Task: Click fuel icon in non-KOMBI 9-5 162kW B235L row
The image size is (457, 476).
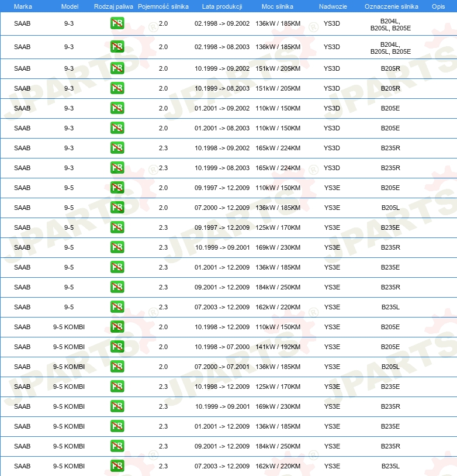Action: [117, 307]
